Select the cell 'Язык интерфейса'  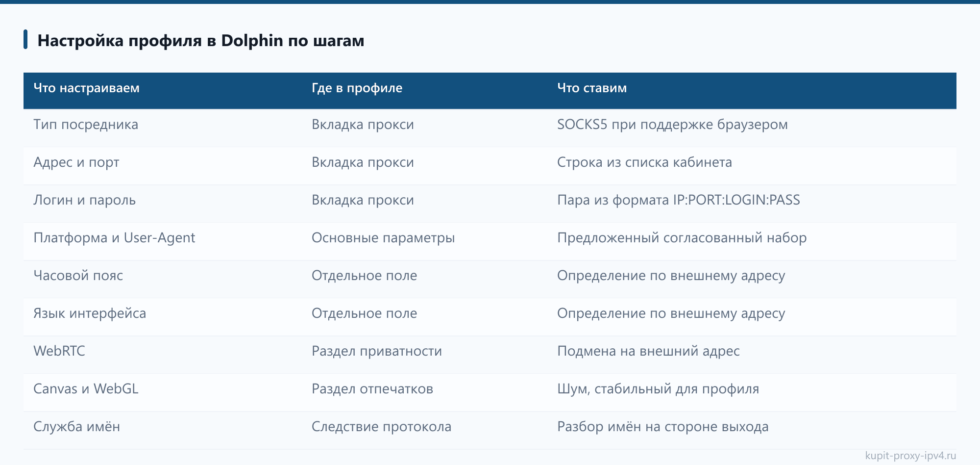[90, 313]
